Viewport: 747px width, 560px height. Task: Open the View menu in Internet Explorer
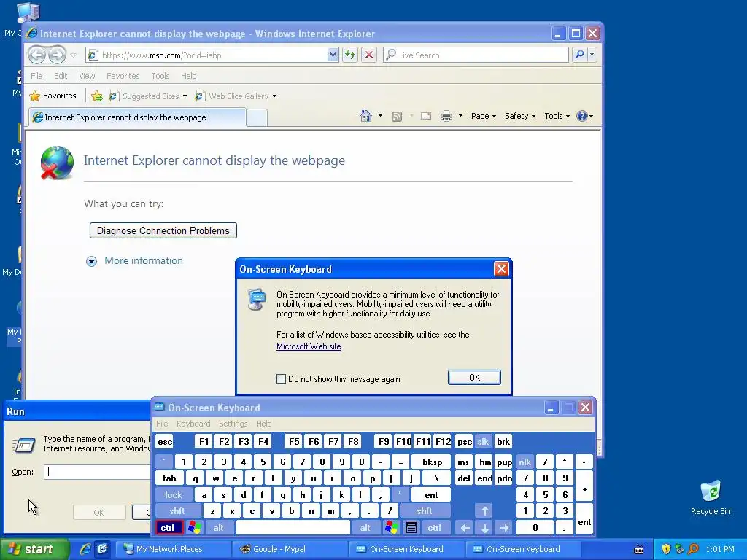(88, 76)
